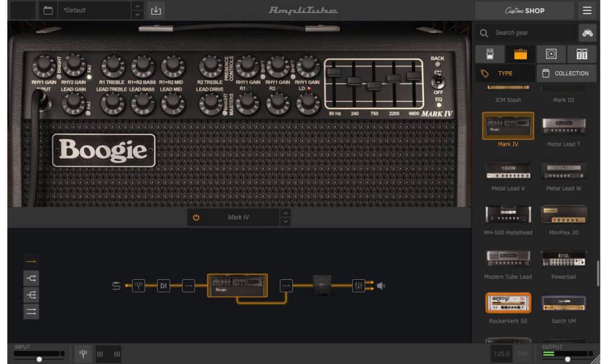
Task: Click the output speaker icon
Action: [381, 286]
